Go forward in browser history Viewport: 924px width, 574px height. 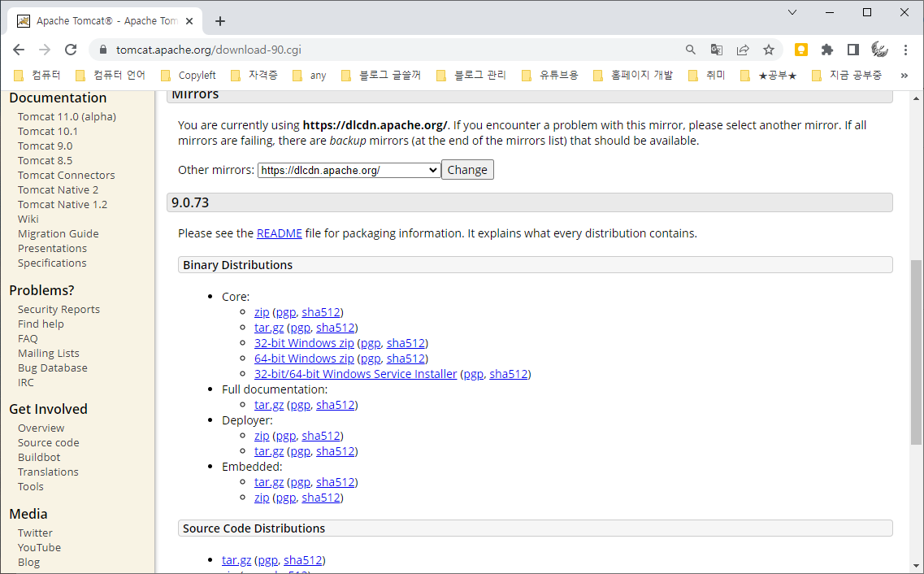click(x=45, y=50)
